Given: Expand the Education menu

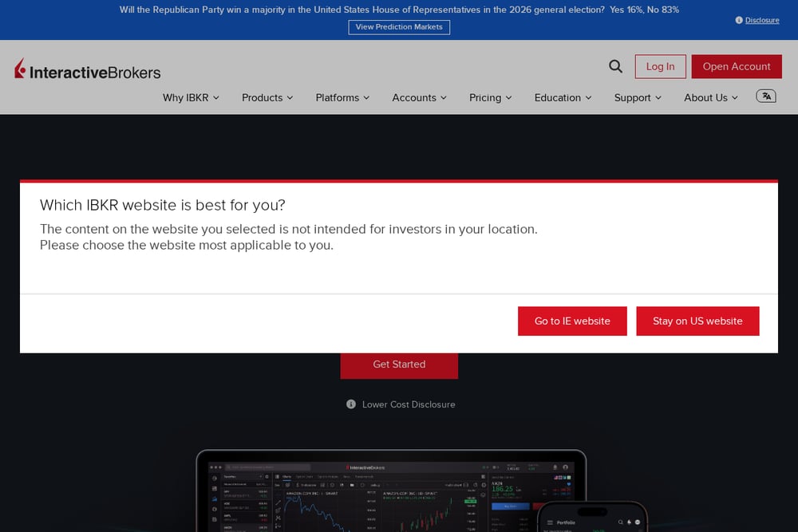Looking at the screenshot, I should (x=563, y=97).
